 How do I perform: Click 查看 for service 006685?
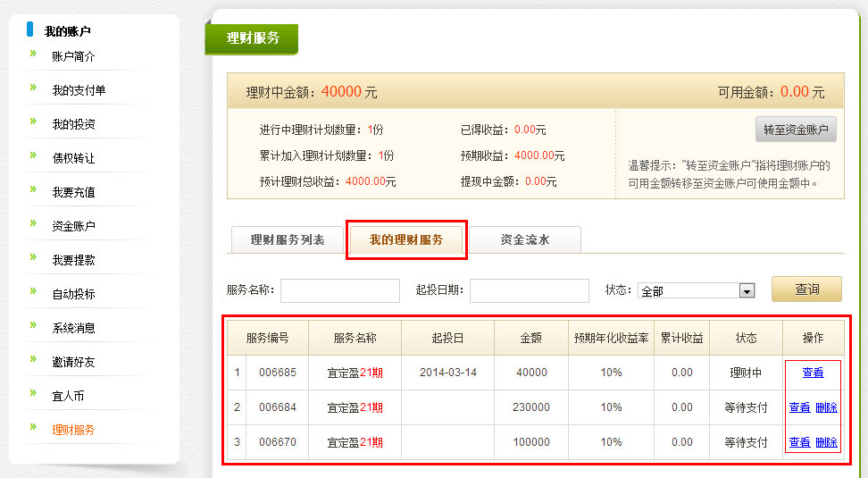point(813,373)
